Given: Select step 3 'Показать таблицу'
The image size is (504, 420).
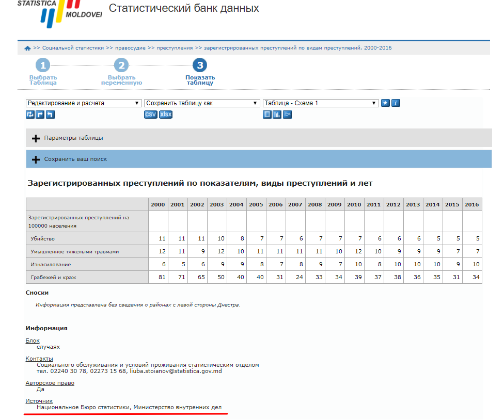Looking at the screenshot, I should point(200,72).
